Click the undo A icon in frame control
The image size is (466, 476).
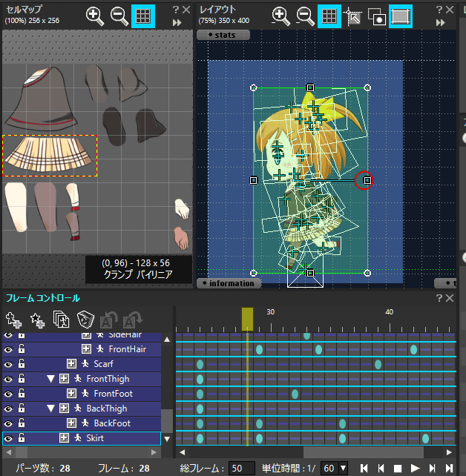(108, 320)
